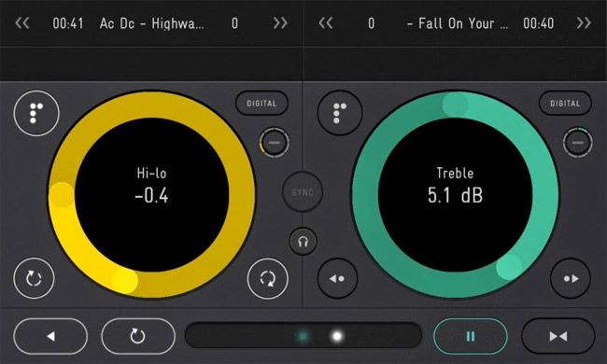Image resolution: width=607 pixels, height=364 pixels.
Task: Click left deck dashed loop button
Action: click(34, 278)
